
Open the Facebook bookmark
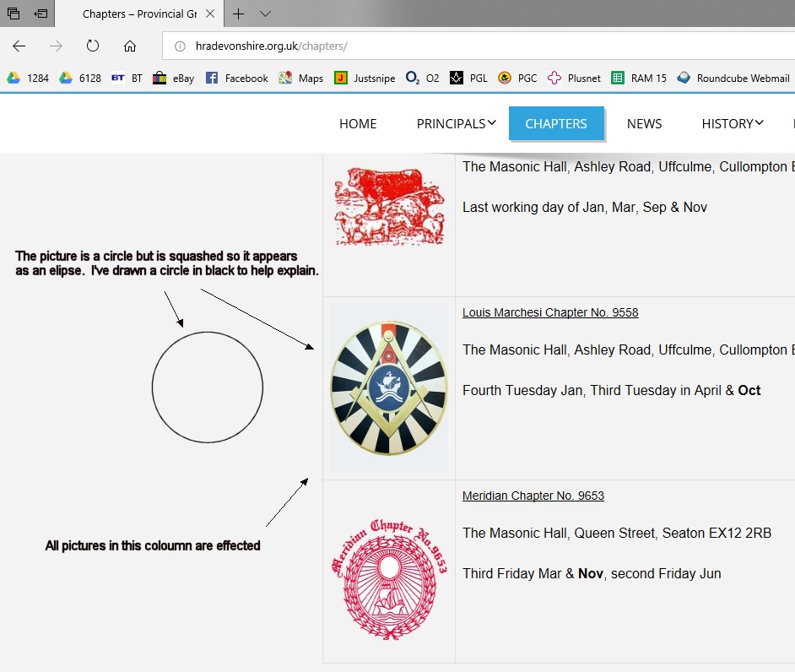tap(236, 78)
